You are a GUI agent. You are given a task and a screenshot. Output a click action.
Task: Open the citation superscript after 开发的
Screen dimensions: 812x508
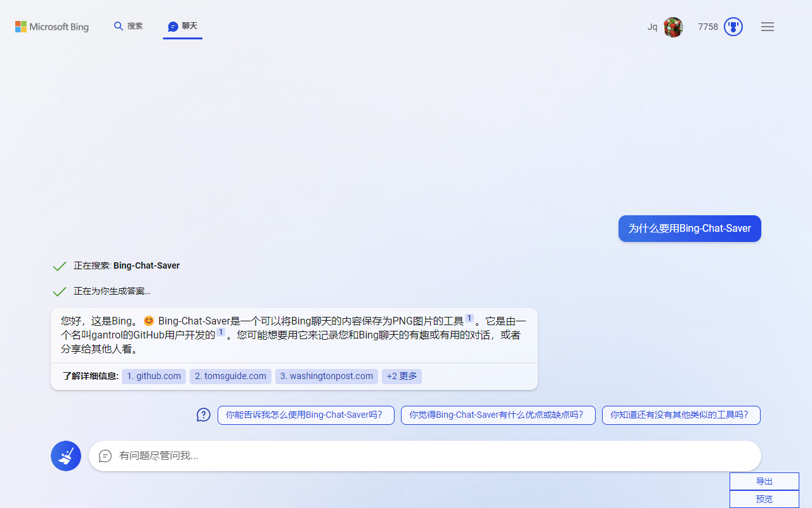point(221,332)
